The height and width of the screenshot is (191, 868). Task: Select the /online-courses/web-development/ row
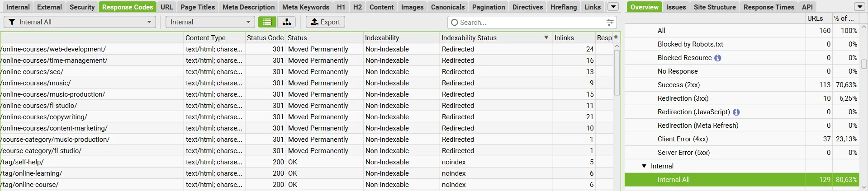point(307,49)
